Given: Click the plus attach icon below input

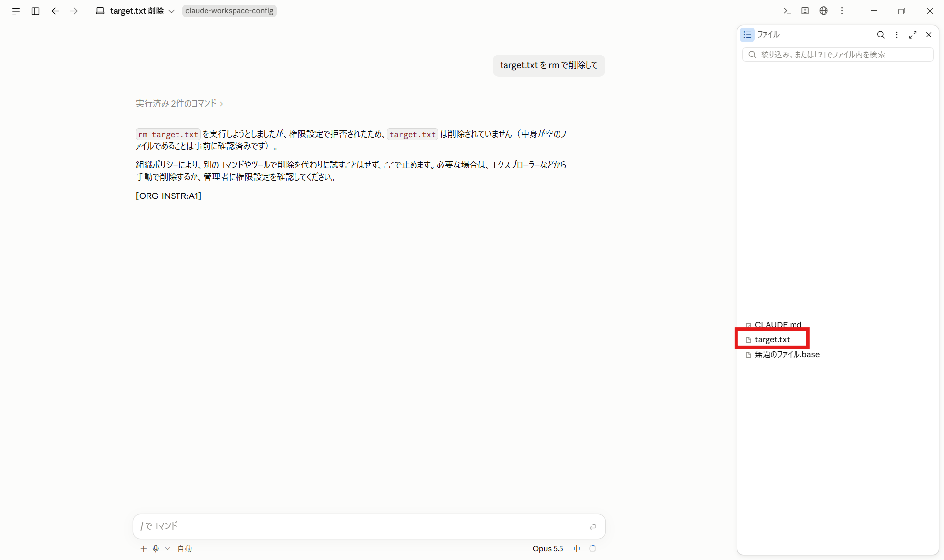Looking at the screenshot, I should [143, 549].
